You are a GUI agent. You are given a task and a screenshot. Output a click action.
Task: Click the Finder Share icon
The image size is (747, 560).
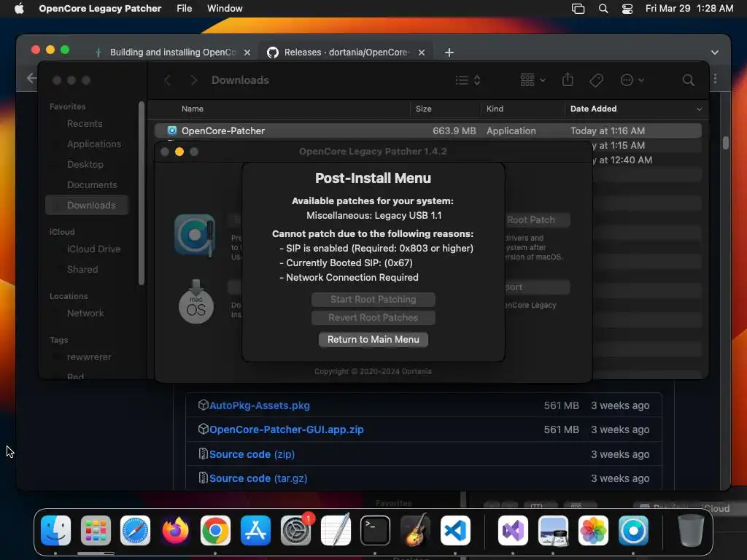click(x=568, y=79)
